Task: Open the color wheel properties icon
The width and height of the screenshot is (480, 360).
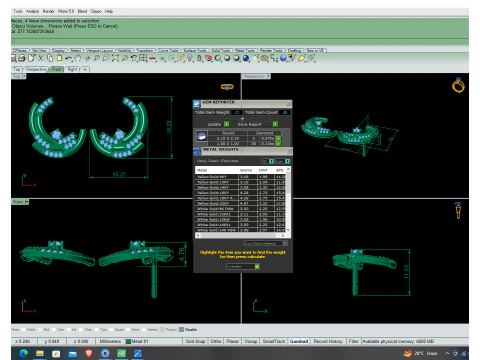Action: tap(218, 58)
